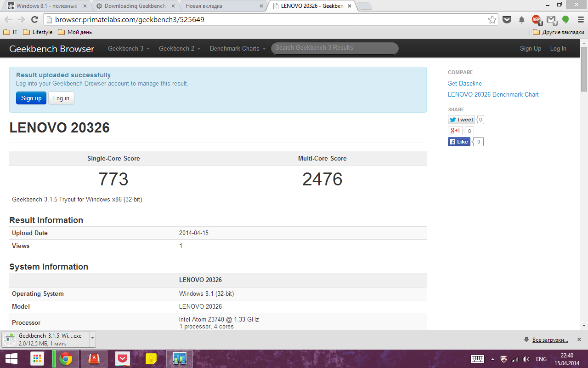The width and height of the screenshot is (588, 368).
Task: Open the LENOVO 20326 Benchmark Chart link
Action: pyautogui.click(x=493, y=94)
